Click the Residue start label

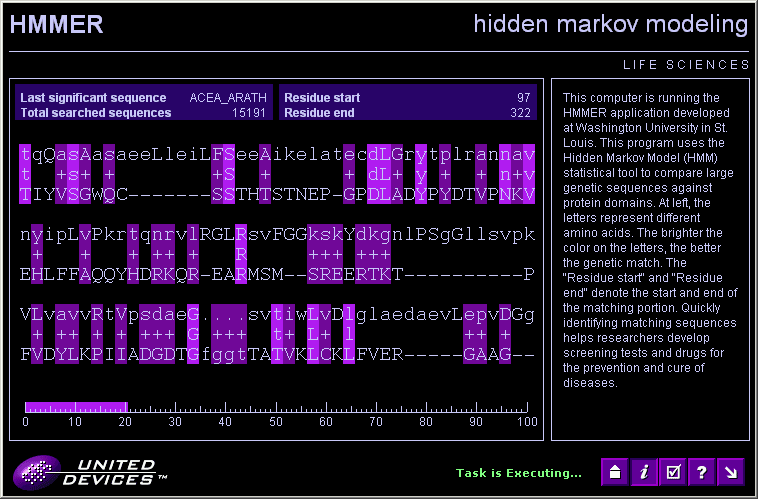322,98
